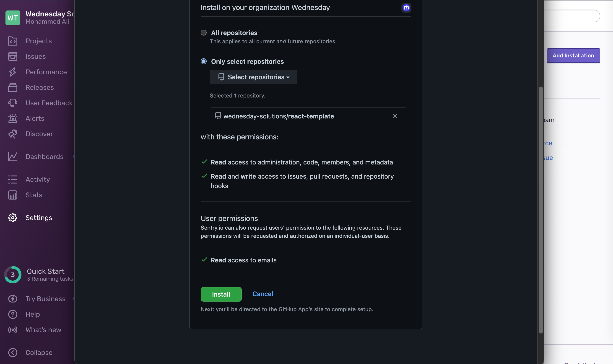Select the All repositories radio button
The image size is (613, 364).
[x=203, y=33]
